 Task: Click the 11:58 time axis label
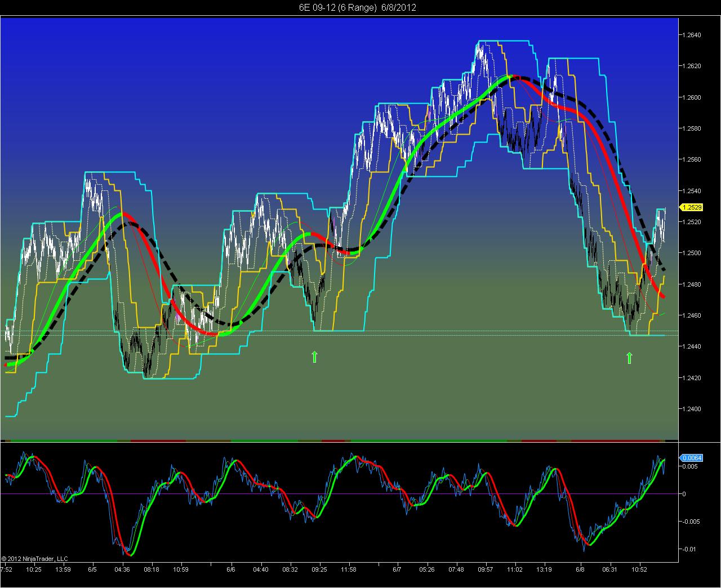point(349,569)
